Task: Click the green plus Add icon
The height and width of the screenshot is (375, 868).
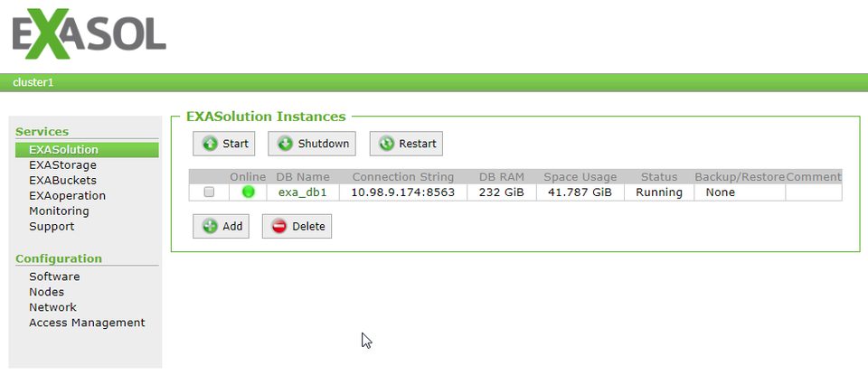Action: coord(210,226)
